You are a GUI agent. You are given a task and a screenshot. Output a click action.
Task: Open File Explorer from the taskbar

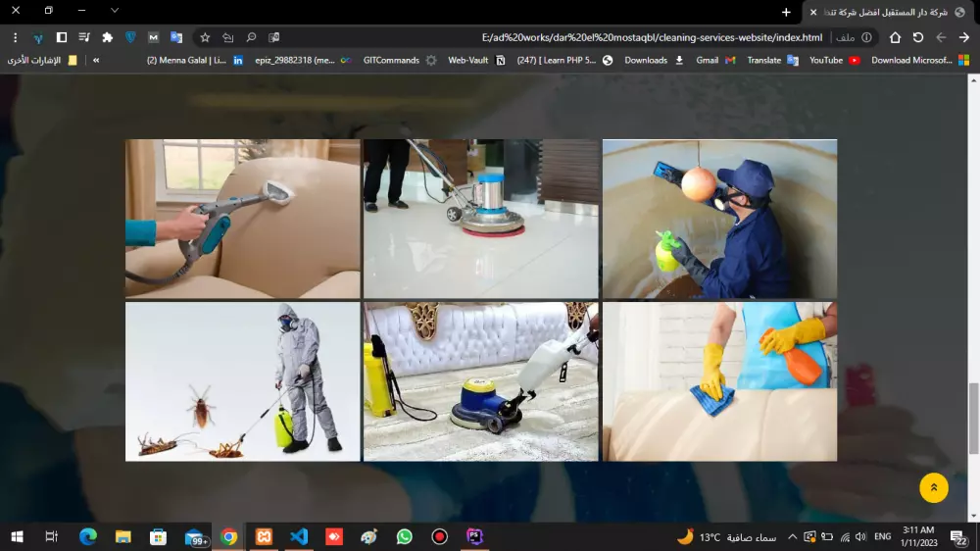tap(123, 536)
